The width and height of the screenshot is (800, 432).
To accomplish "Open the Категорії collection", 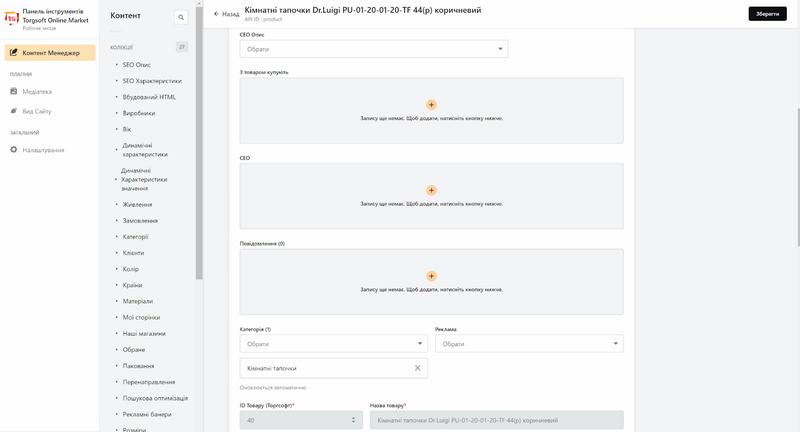I will (x=135, y=237).
